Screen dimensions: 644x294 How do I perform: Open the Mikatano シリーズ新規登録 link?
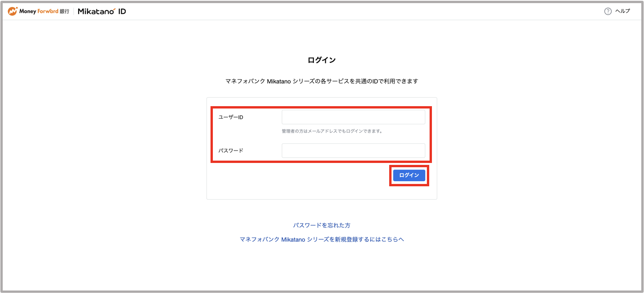coord(322,239)
